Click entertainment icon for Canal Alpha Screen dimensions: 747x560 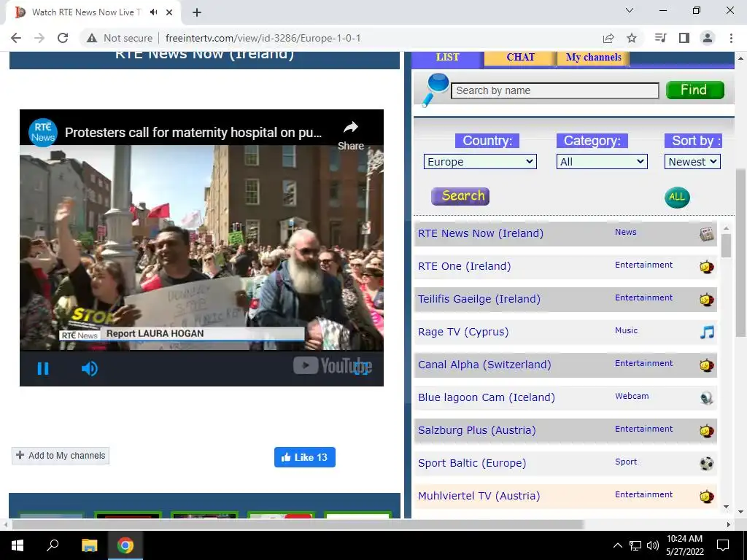(706, 365)
